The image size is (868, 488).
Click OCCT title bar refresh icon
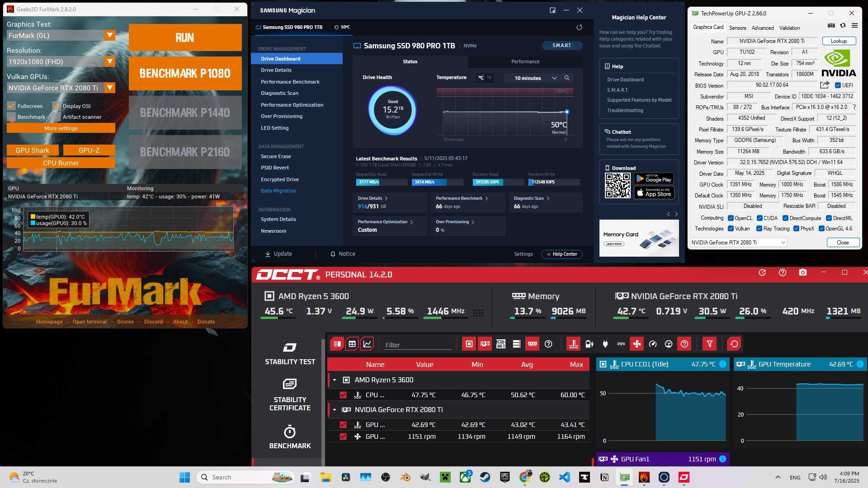coord(762,272)
